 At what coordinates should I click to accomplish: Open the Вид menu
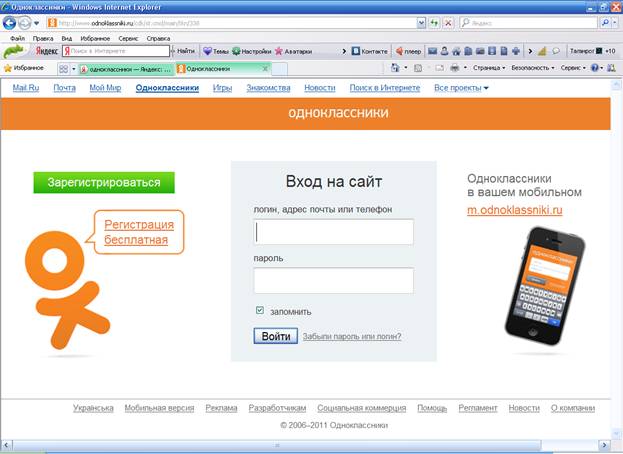(x=66, y=39)
